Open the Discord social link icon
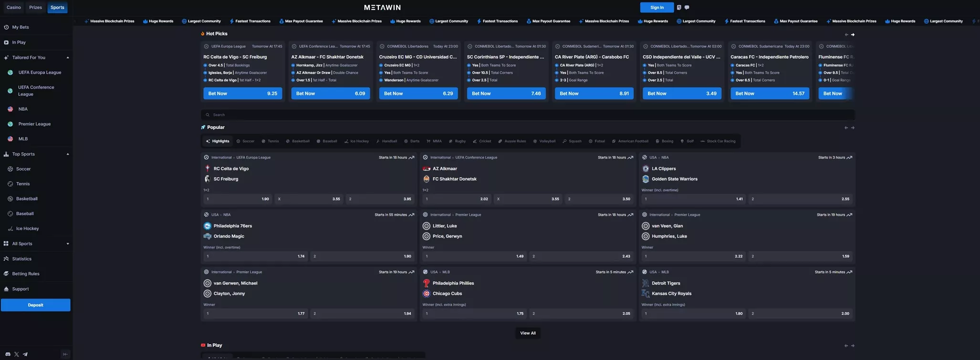The height and width of the screenshot is (360, 980). click(x=8, y=354)
